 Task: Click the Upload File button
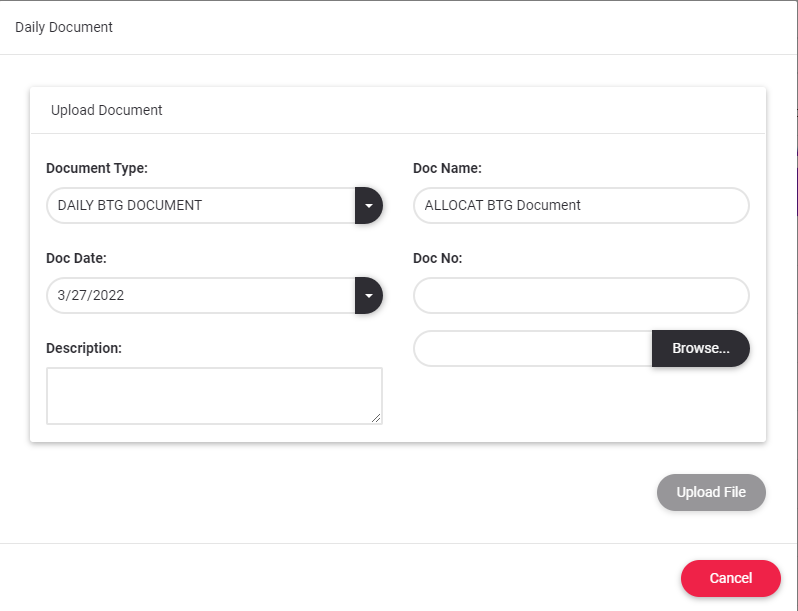711,492
